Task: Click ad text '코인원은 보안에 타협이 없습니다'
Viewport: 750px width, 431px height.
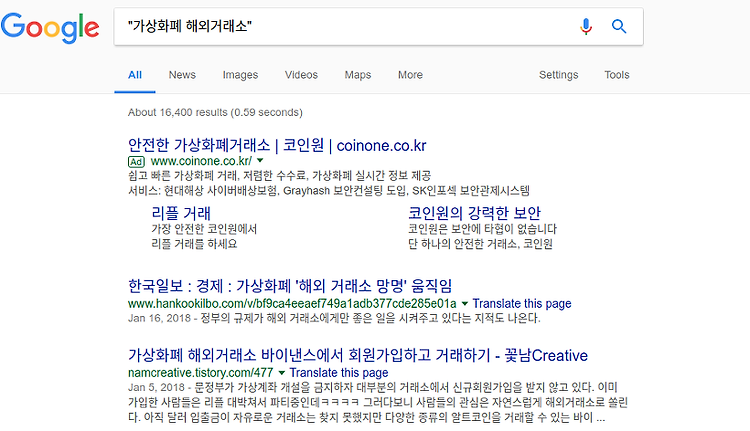Action: [x=483, y=229]
